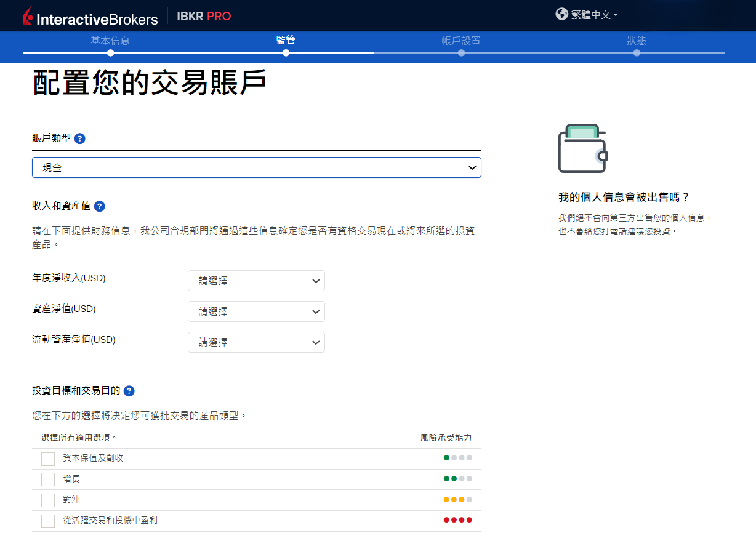Click the help icon next to 收入和資產值

[x=99, y=206]
